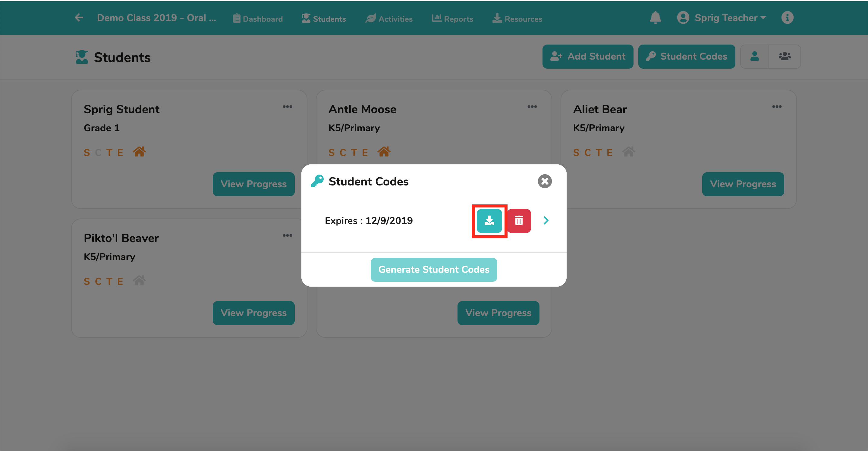Viewport: 868px width, 451px height.
Task: Delete the student codes with trash icon
Action: coord(519,221)
